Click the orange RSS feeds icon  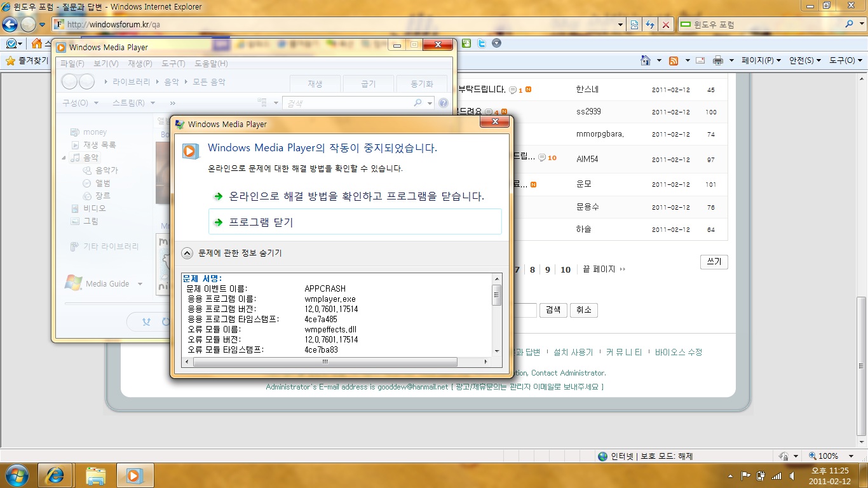pyautogui.click(x=673, y=60)
